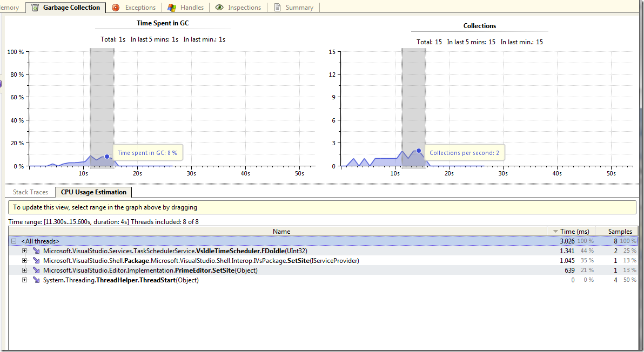Sort by the Samples column header
Image resolution: width=644 pixels, height=352 pixels.
point(617,232)
